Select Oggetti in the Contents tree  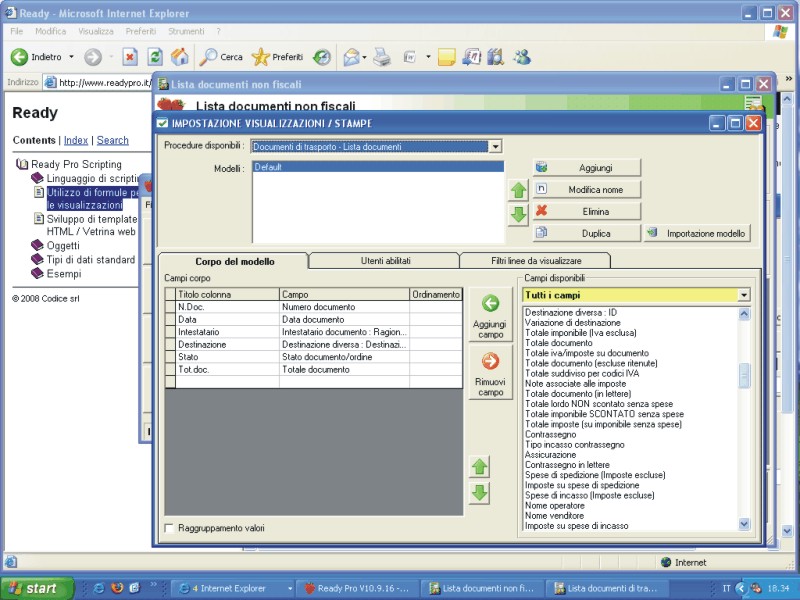tap(63, 245)
